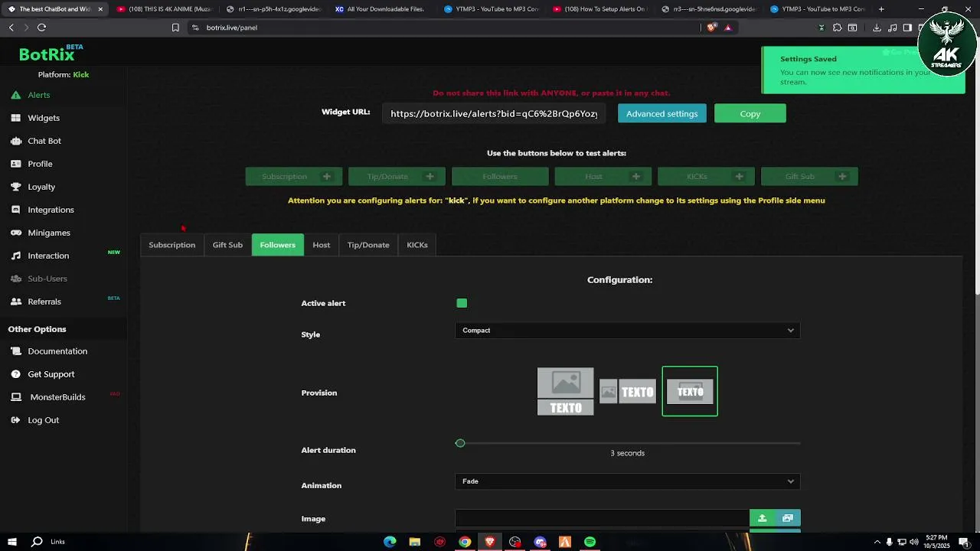Open the Style dropdown showing Compact
This screenshot has width=980, height=551.
(627, 331)
